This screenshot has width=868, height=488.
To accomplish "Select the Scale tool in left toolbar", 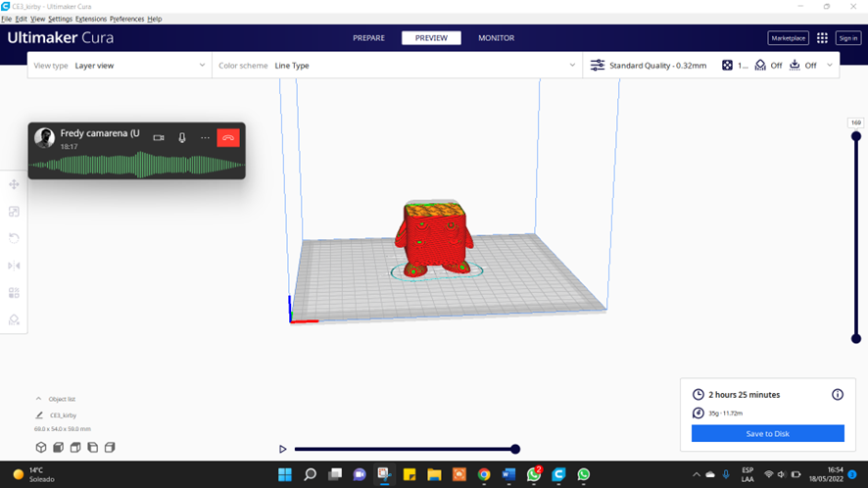I will coord(14,212).
